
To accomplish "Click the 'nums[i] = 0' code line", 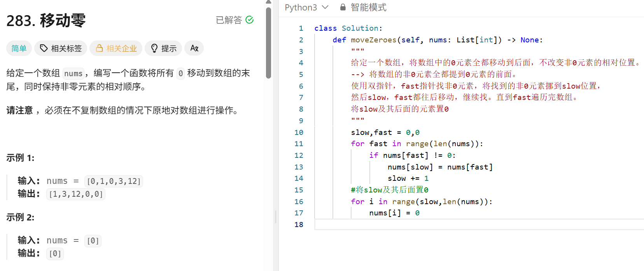I will pyautogui.click(x=394, y=213).
